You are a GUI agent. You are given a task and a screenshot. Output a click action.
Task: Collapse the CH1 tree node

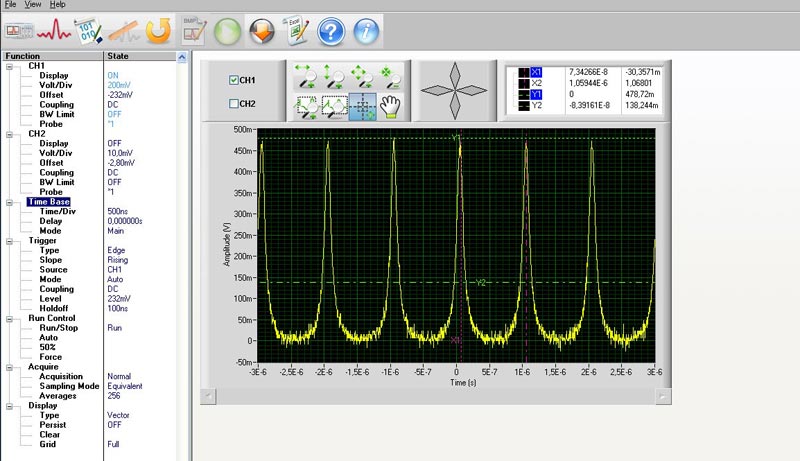point(9,66)
